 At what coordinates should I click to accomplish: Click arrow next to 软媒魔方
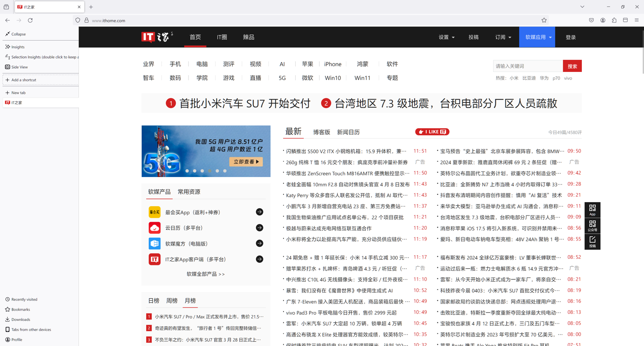point(259,244)
